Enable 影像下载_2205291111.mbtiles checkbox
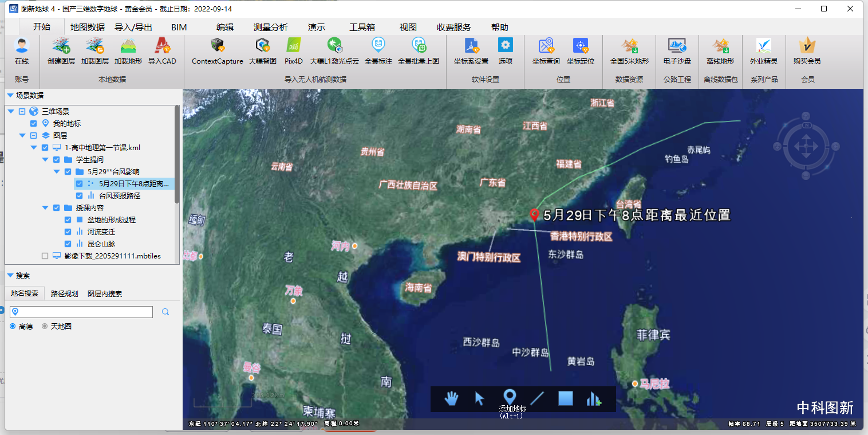The height and width of the screenshot is (435, 868). 45,256
